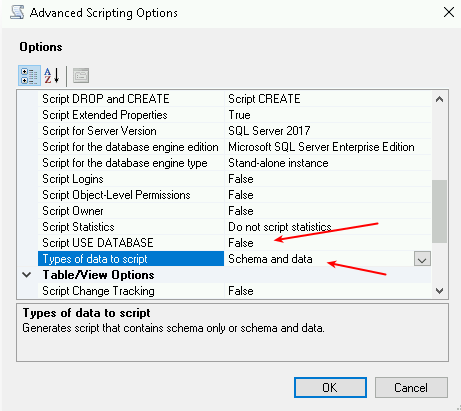Sort options alphabetically with A-Z icon
Viewport: 461px width, 411px height.
[x=52, y=76]
